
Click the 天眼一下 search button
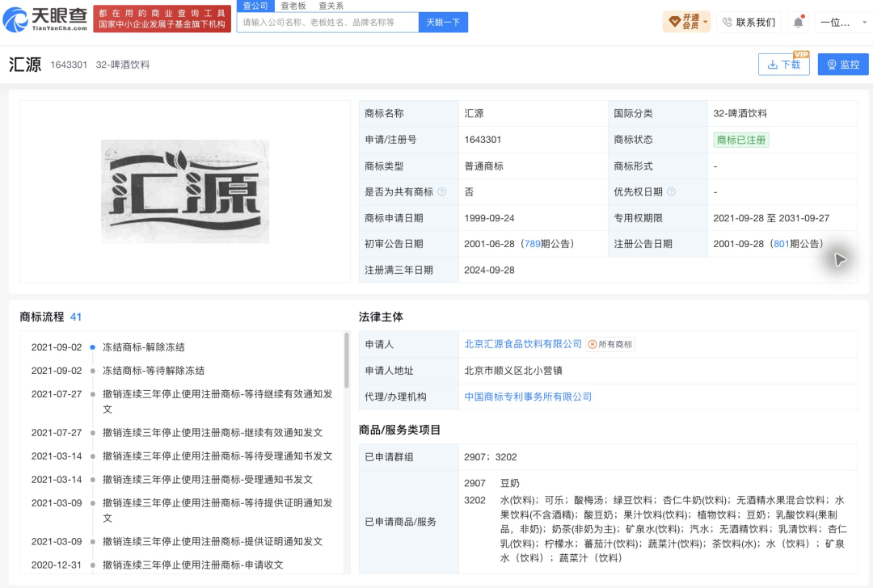pyautogui.click(x=443, y=23)
